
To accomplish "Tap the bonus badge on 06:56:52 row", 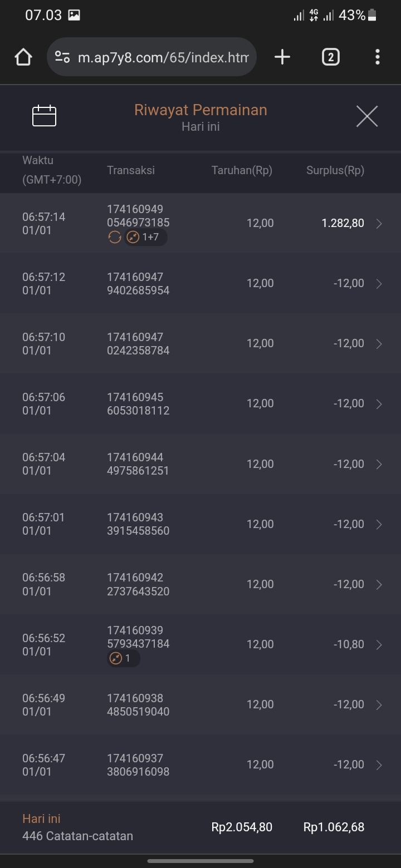I will click(x=123, y=659).
